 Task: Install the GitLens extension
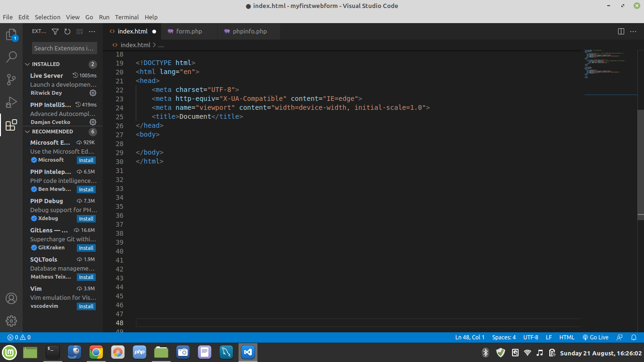click(86, 248)
